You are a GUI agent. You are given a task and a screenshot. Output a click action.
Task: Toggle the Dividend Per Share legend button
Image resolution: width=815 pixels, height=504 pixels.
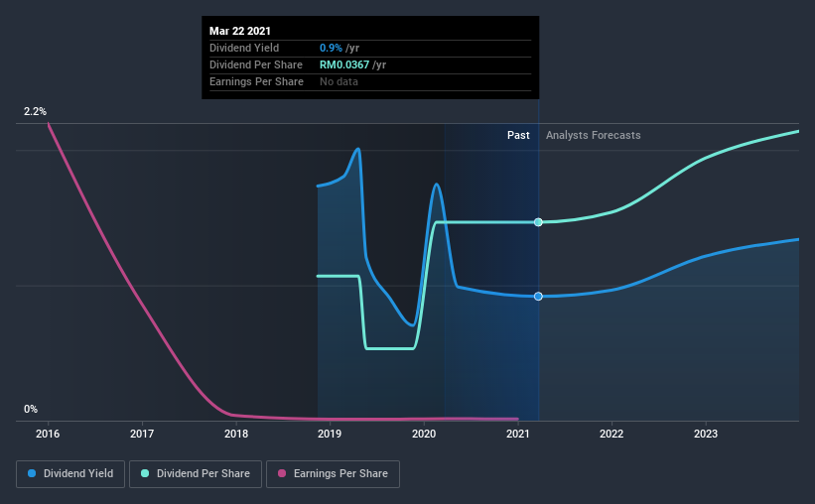[196, 474]
